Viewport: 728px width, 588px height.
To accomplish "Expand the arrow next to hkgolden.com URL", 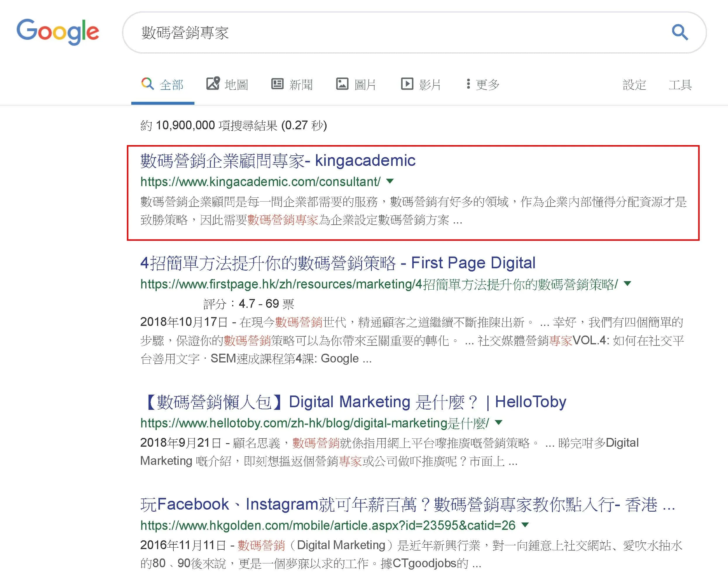I will [x=525, y=525].
